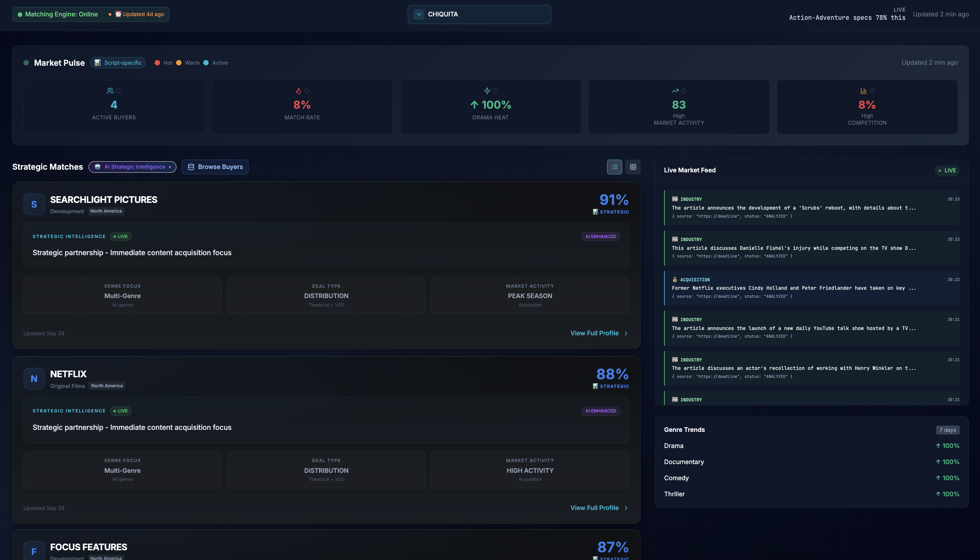
Task: Click the Matching Engine: Online status
Action: pyautogui.click(x=58, y=14)
